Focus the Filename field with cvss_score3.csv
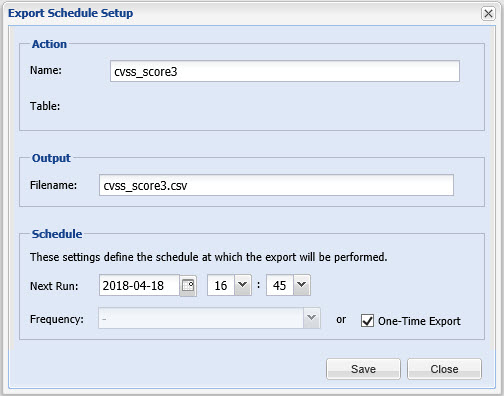Image resolution: width=504 pixels, height=396 pixels. 276,185
